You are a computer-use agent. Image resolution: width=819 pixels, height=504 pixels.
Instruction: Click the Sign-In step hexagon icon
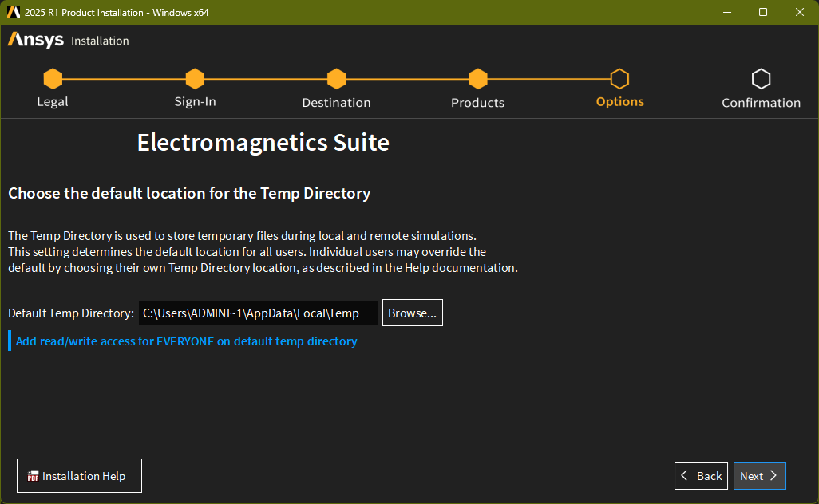point(195,79)
